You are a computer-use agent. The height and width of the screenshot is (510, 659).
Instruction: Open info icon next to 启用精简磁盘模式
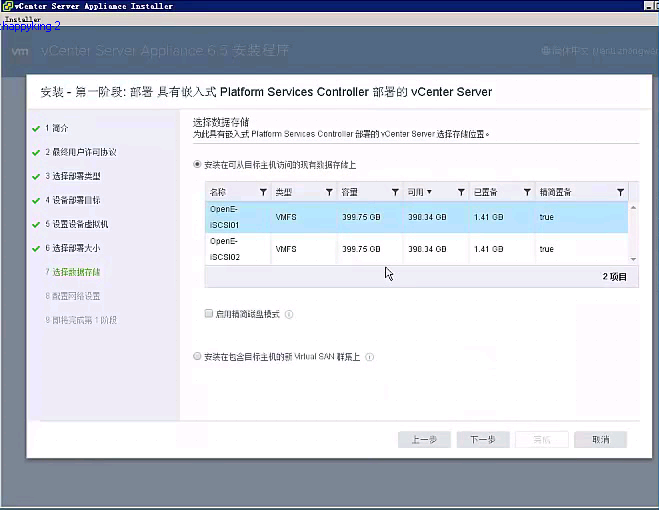pyautogui.click(x=289, y=314)
